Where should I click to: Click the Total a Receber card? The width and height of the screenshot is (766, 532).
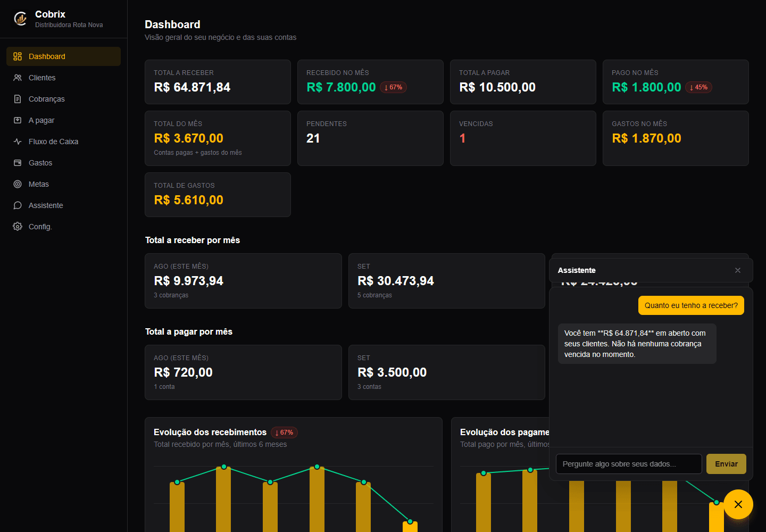pyautogui.click(x=218, y=82)
